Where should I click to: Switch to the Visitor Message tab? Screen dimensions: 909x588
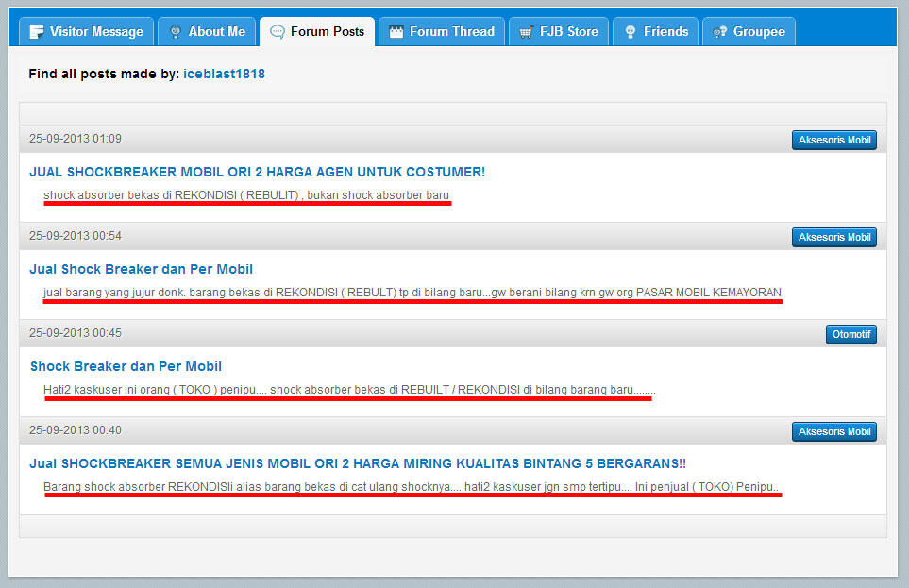pos(87,31)
